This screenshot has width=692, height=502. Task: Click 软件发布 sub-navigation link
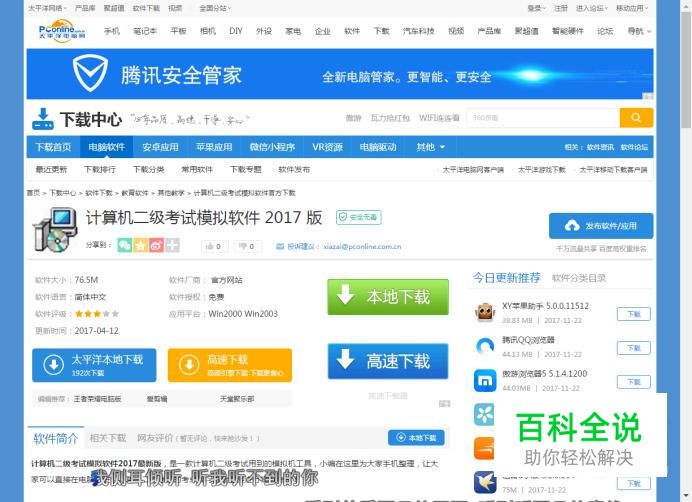[294, 170]
